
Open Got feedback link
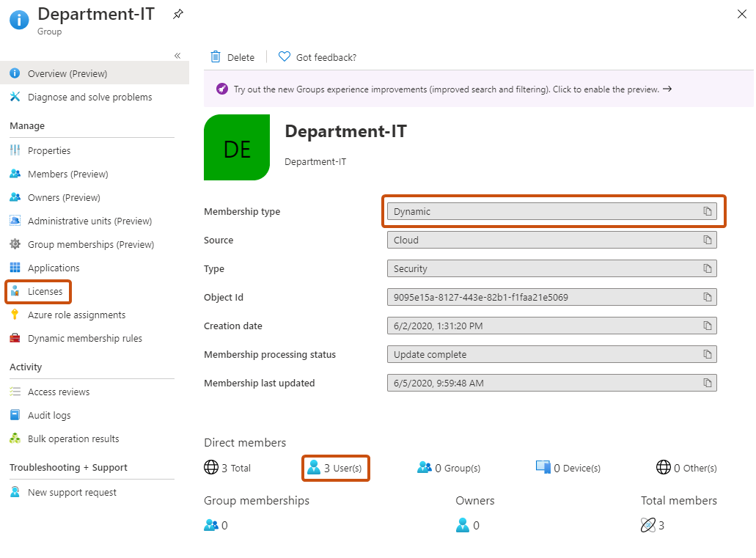[x=318, y=57]
